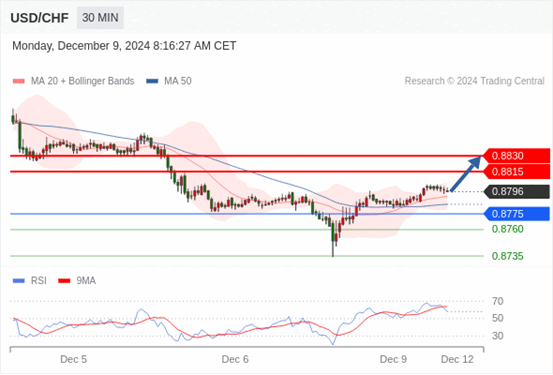Click the 9MA legend label
The height and width of the screenshot is (375, 553).
pos(86,281)
